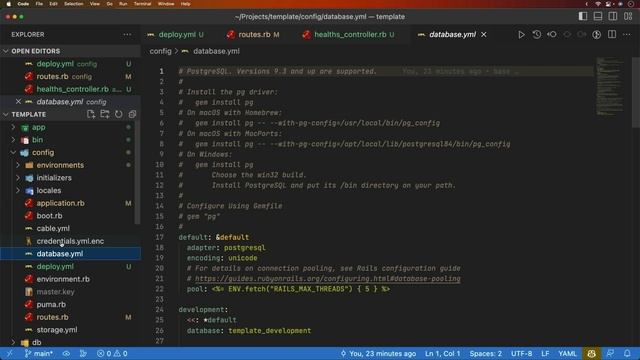The image size is (640, 360).
Task: Refresh the Explorer tree
Action: [118, 114]
